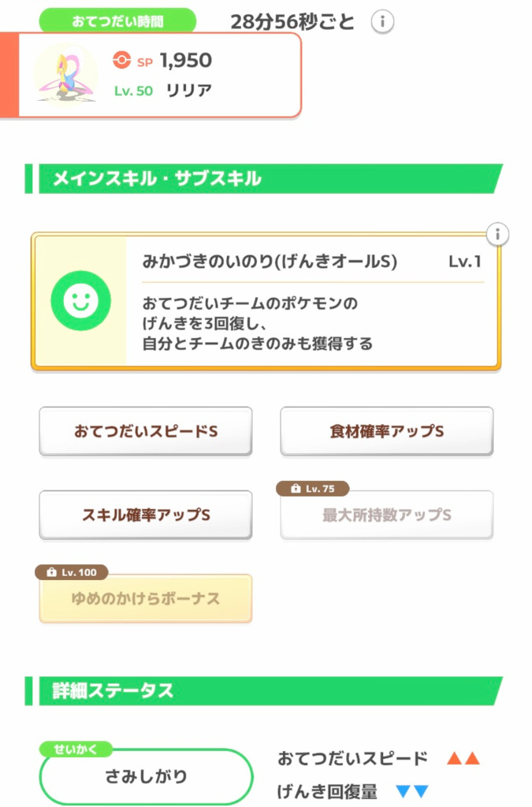
Task: Tap the Lv. 100 lock badge
Action: click(x=72, y=572)
